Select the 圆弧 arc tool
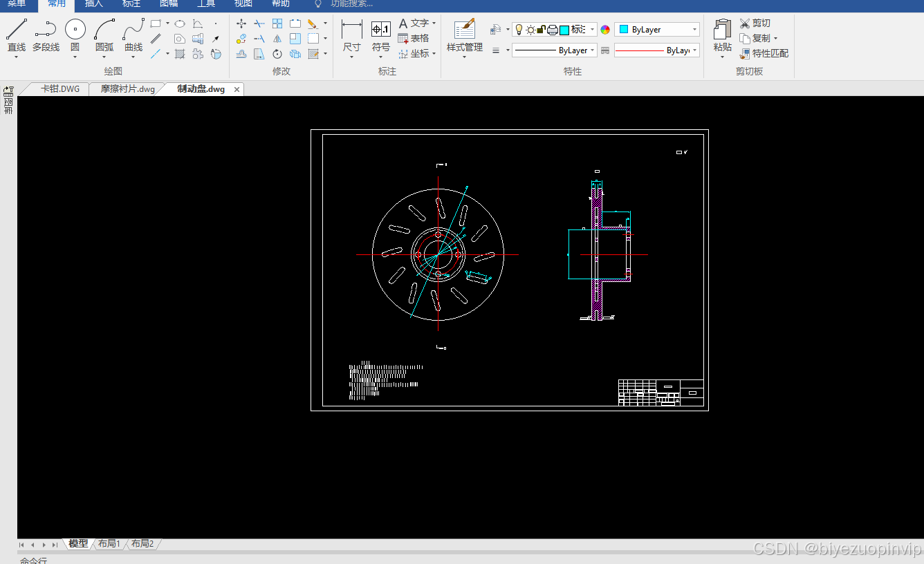The width and height of the screenshot is (924, 564). pyautogui.click(x=104, y=35)
